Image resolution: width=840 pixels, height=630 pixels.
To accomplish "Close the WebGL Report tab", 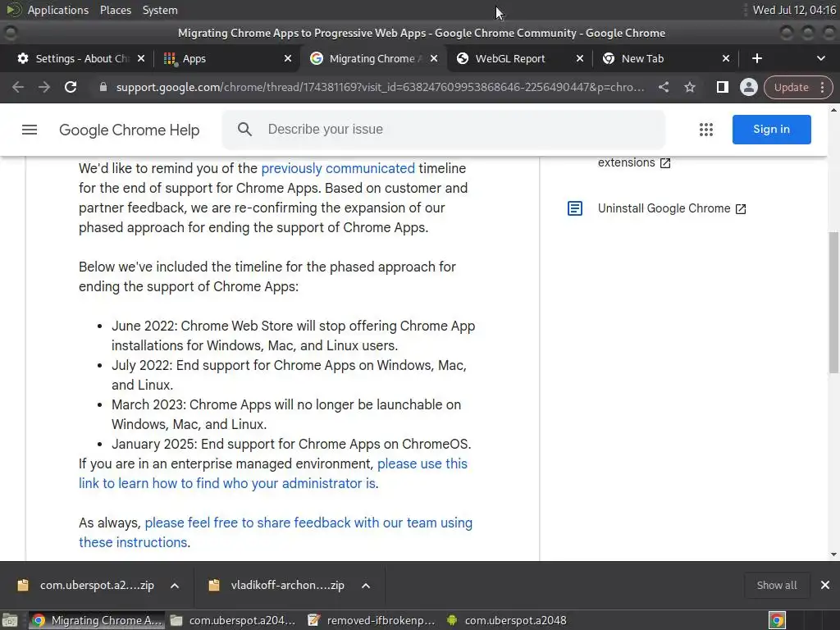I will 580,58.
